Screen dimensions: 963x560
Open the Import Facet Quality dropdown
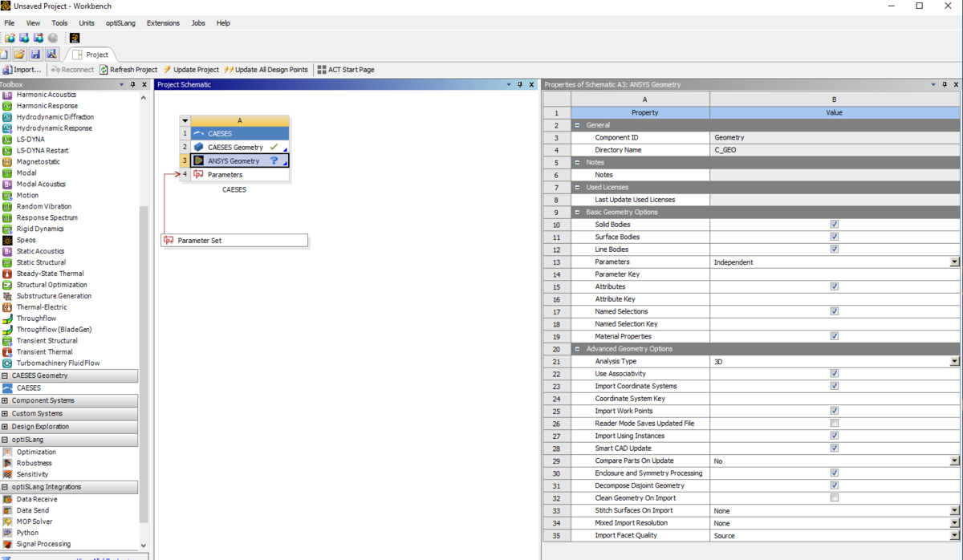point(954,536)
